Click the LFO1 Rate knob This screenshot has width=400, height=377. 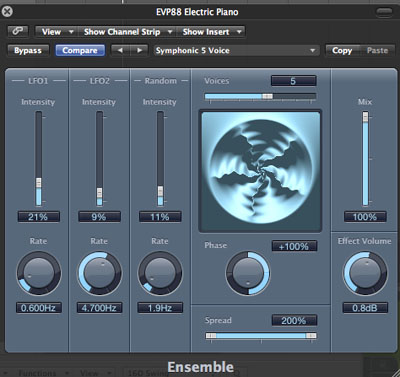pyautogui.click(x=39, y=274)
